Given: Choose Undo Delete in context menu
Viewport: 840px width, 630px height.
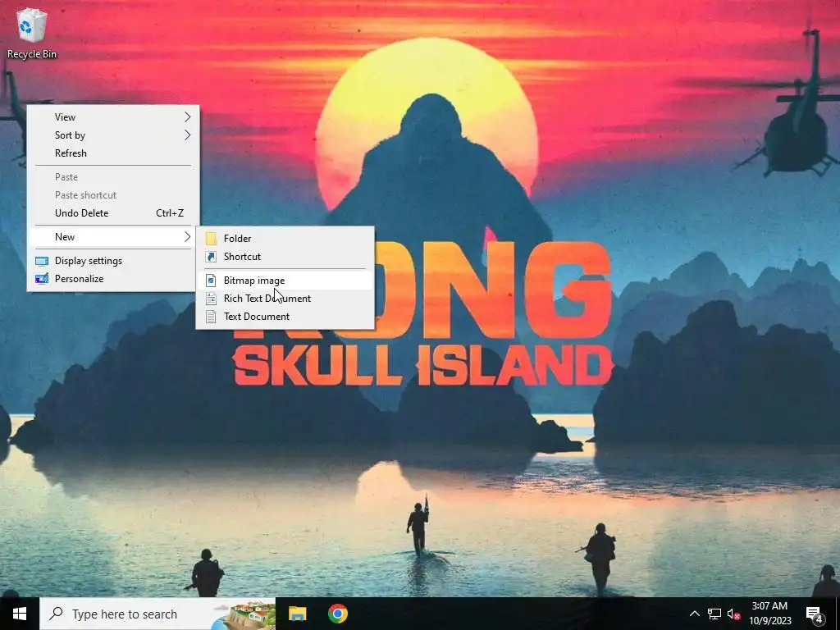Looking at the screenshot, I should coord(113,213).
